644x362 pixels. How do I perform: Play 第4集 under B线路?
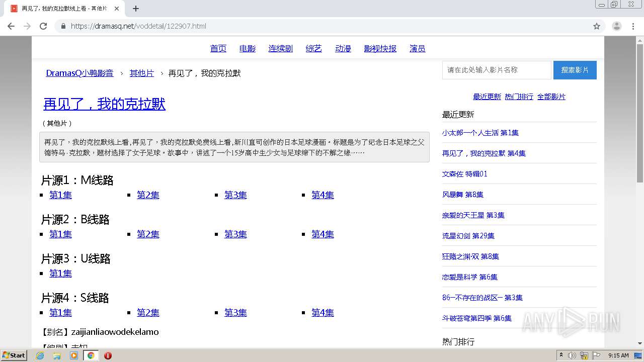[x=323, y=234]
